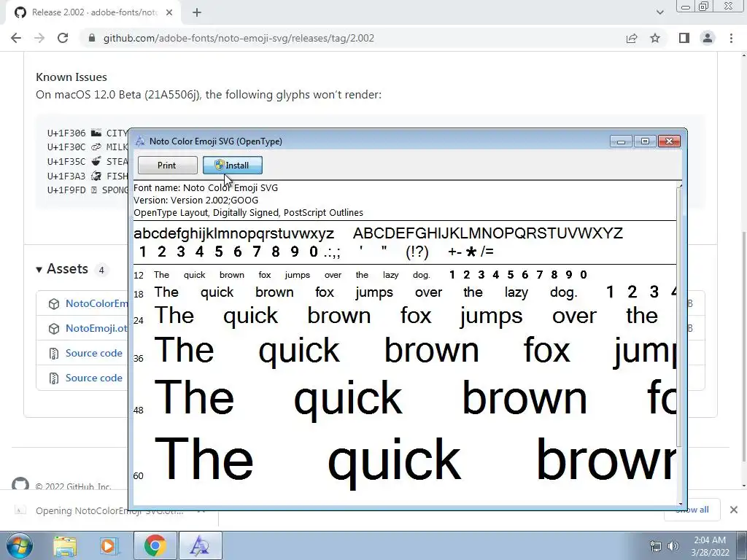Viewport: 747px width, 560px height.
Task: Click the volume speaker tray icon
Action: [673, 546]
